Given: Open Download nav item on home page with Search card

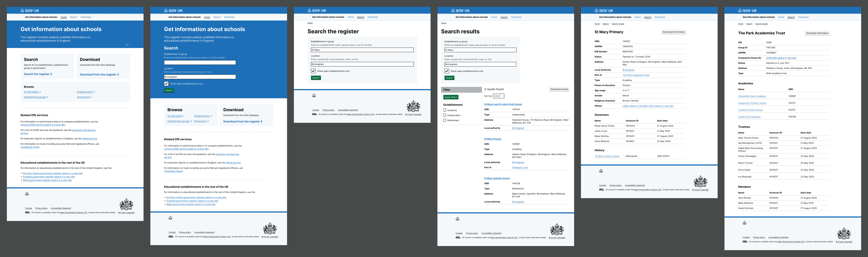Looking at the screenshot, I should pyautogui.click(x=86, y=17).
